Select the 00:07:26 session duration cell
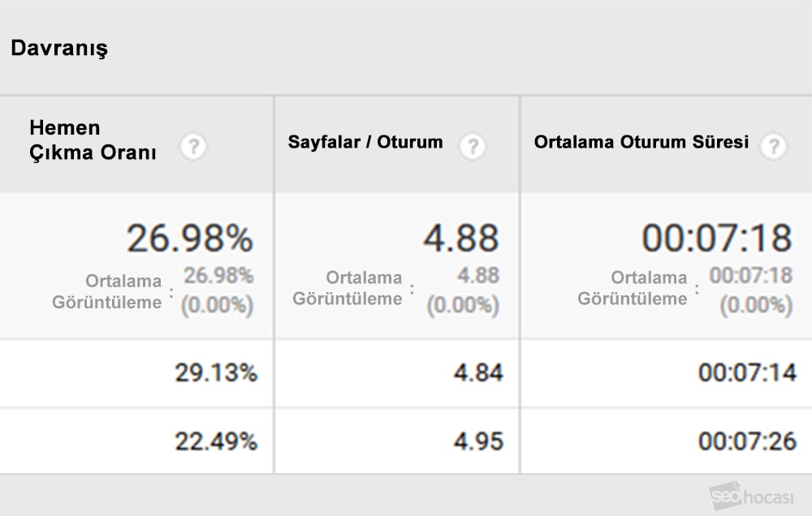The width and height of the screenshot is (812, 516). 747,441
